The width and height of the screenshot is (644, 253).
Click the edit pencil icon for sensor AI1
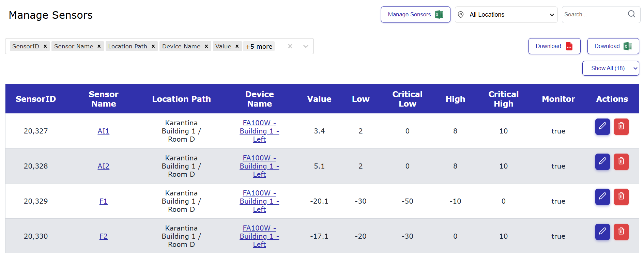[602, 126]
